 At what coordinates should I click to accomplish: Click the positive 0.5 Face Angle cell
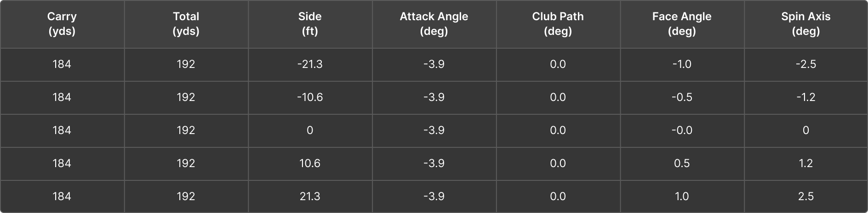[x=682, y=163]
